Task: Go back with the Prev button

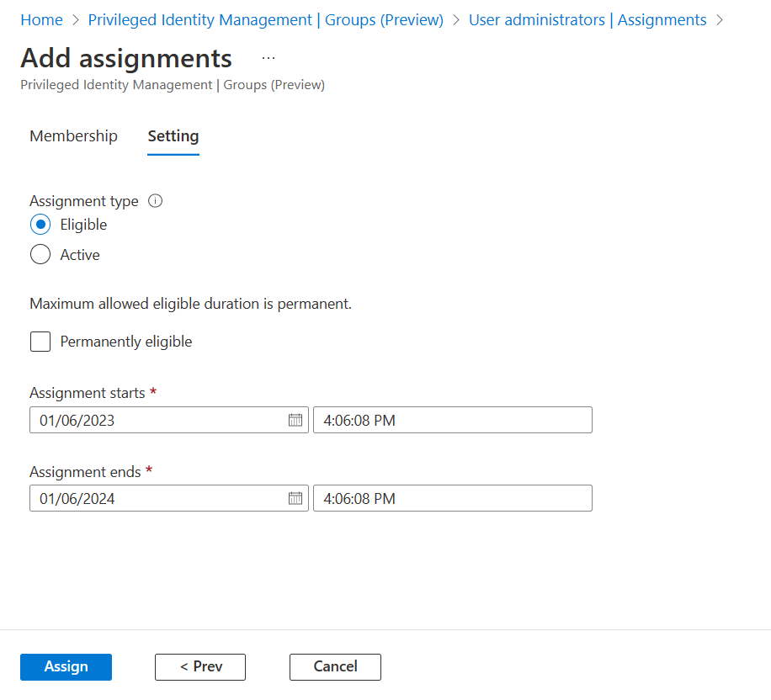Action: (x=200, y=666)
